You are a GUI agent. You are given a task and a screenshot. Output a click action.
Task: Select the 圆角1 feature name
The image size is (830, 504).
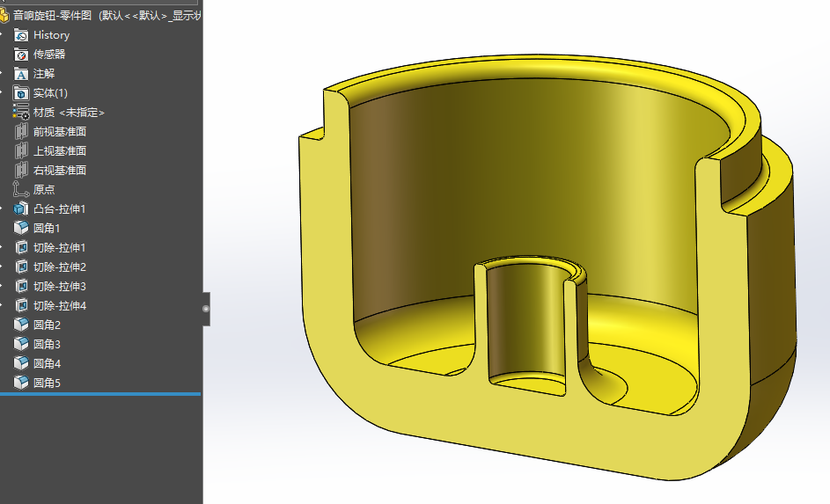click(x=47, y=228)
